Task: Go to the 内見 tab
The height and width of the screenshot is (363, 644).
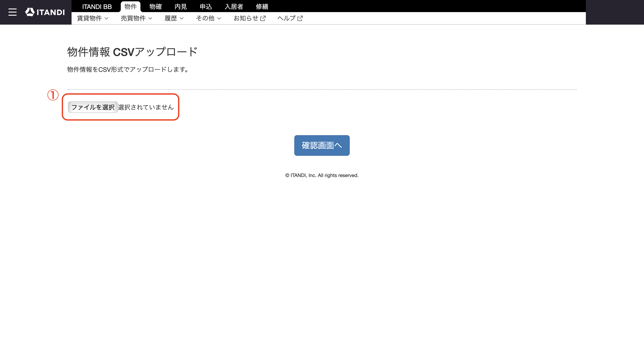Action: (x=181, y=6)
